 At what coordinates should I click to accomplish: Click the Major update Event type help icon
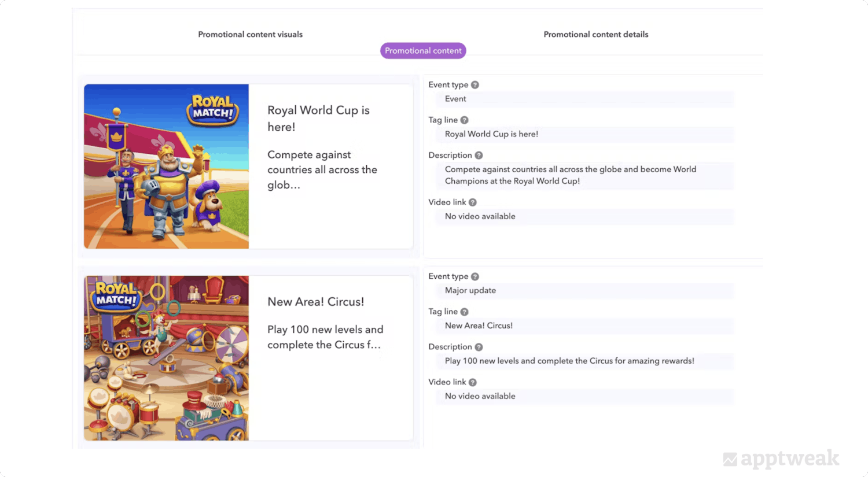pos(475,276)
